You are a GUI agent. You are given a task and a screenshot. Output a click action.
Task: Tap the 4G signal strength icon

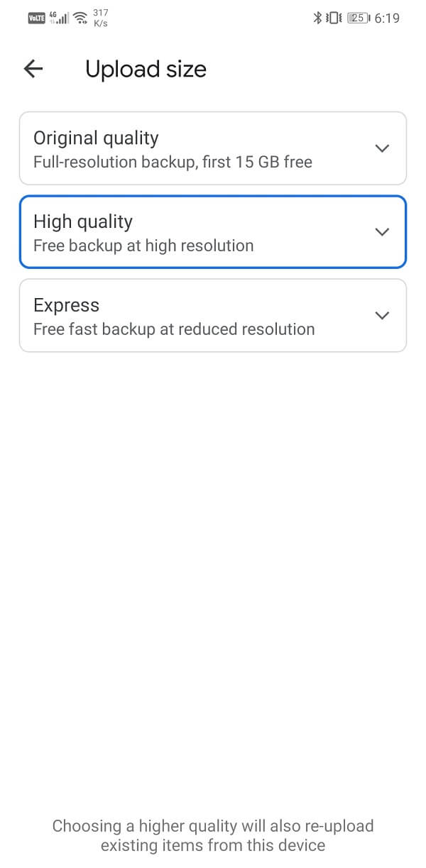coord(59,18)
